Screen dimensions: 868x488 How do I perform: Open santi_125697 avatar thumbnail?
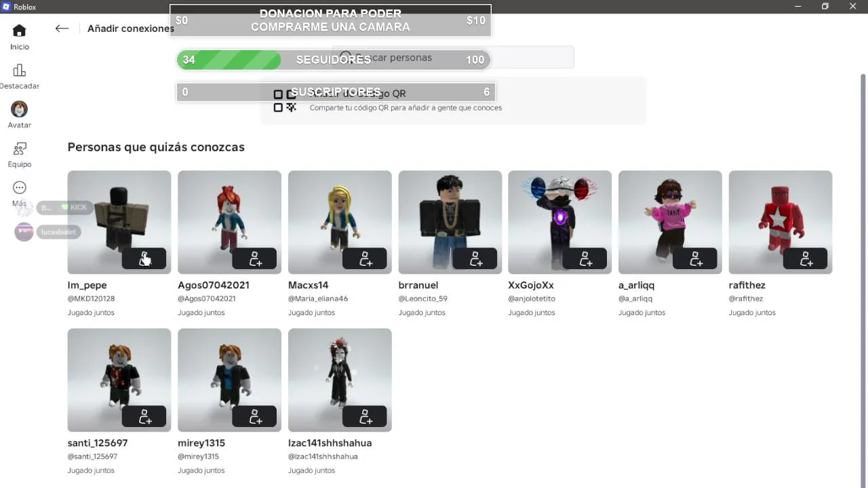119,380
